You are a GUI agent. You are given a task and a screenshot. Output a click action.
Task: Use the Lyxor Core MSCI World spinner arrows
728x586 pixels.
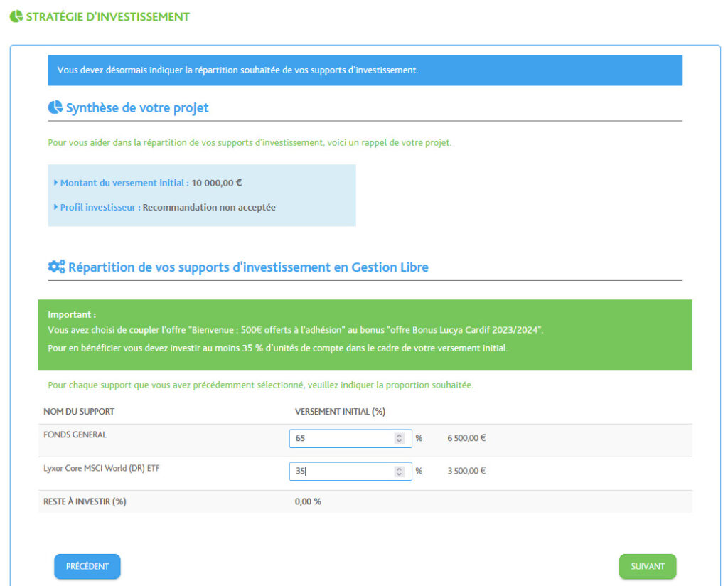pyautogui.click(x=399, y=472)
